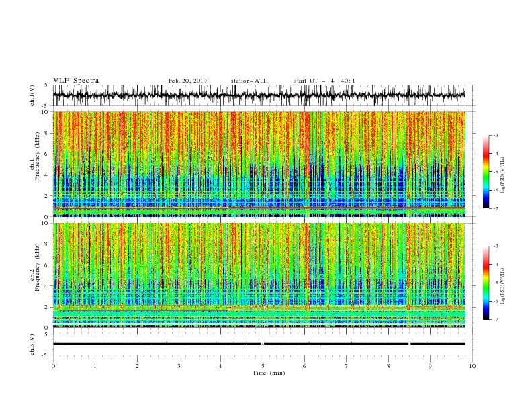The width and height of the screenshot is (532, 411).
Task: Click the time axis tick label '0'
Action: coord(53,366)
